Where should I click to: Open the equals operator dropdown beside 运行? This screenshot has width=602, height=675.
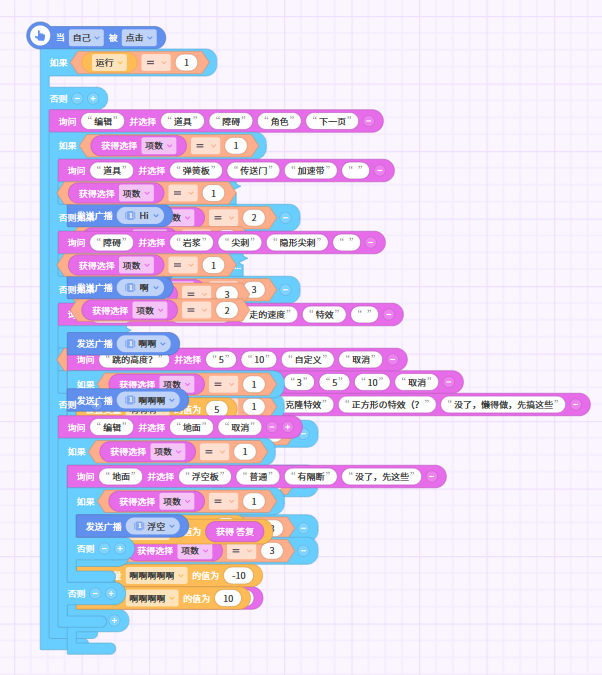point(156,63)
